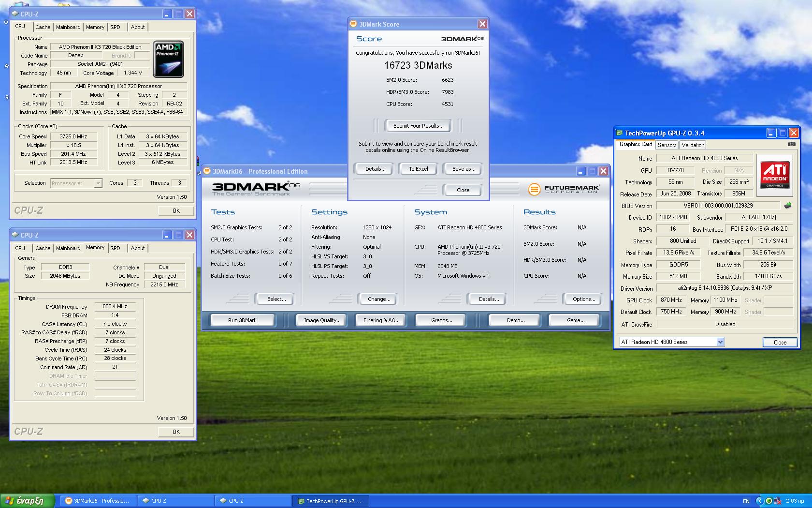
Task: Switch to TechPowerUp GPU-Z in the taskbar
Action: click(331, 501)
